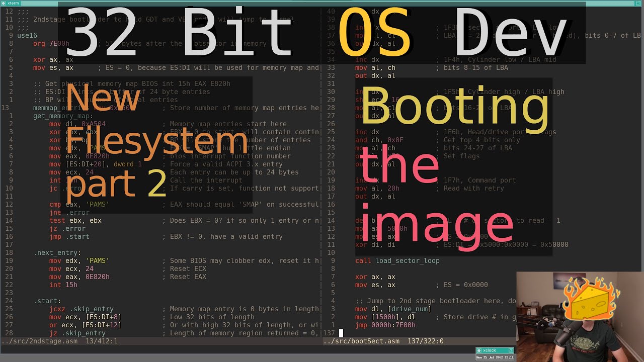Click the xclock title bar label
This screenshot has width=644, height=362.
(490, 350)
